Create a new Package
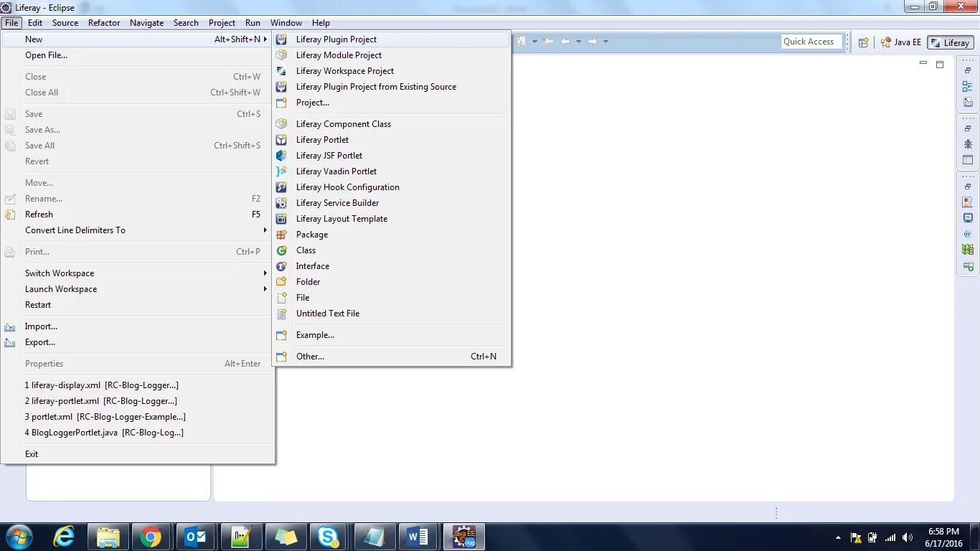 pyautogui.click(x=391, y=235)
